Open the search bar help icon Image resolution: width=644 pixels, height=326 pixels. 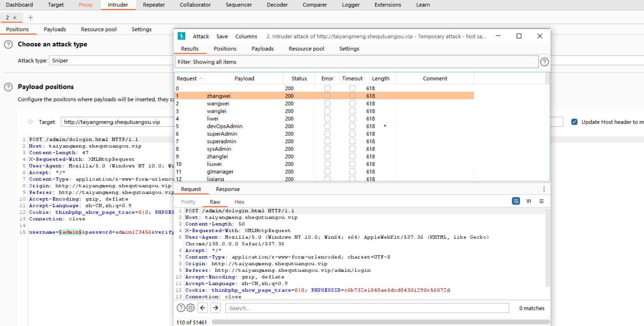coord(181,308)
